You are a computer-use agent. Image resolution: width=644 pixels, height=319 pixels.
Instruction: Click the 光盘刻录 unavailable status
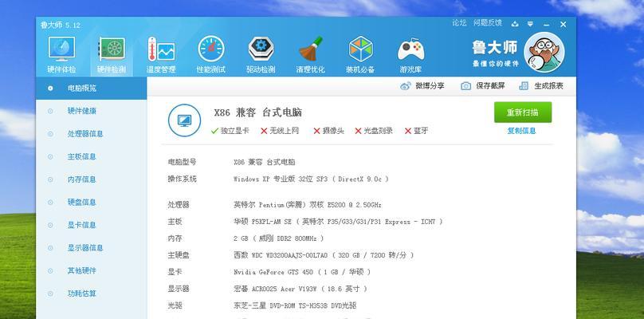coord(373,131)
